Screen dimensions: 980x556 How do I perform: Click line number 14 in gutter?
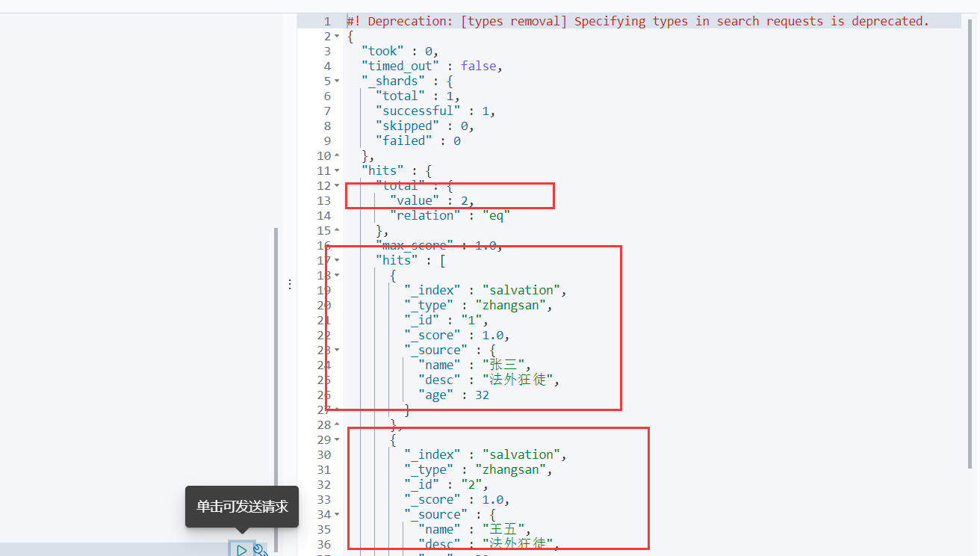pyautogui.click(x=323, y=215)
